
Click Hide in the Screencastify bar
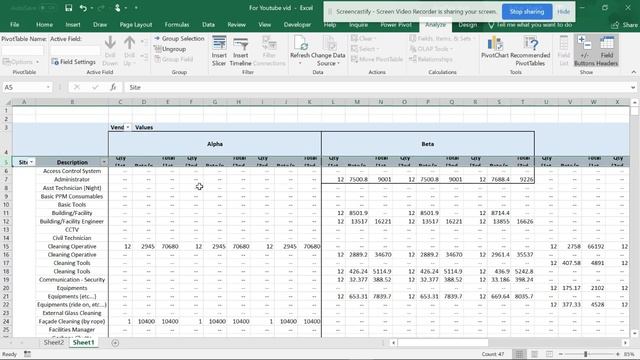[563, 12]
